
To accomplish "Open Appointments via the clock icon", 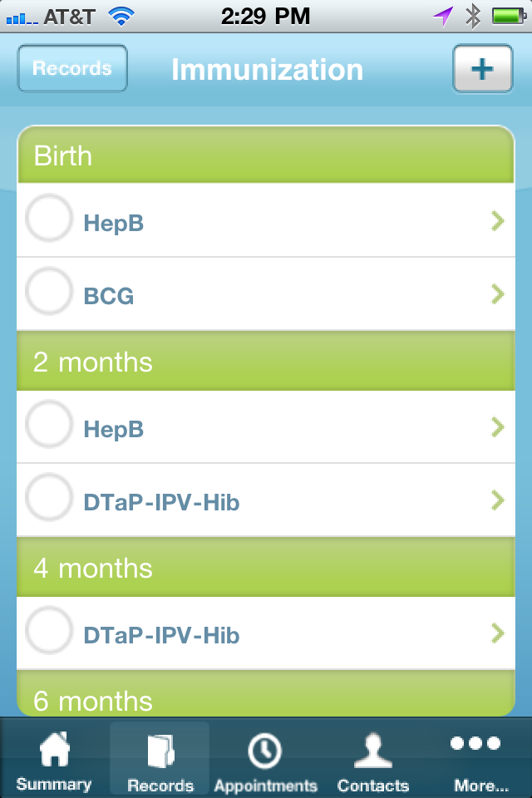I will tap(265, 751).
